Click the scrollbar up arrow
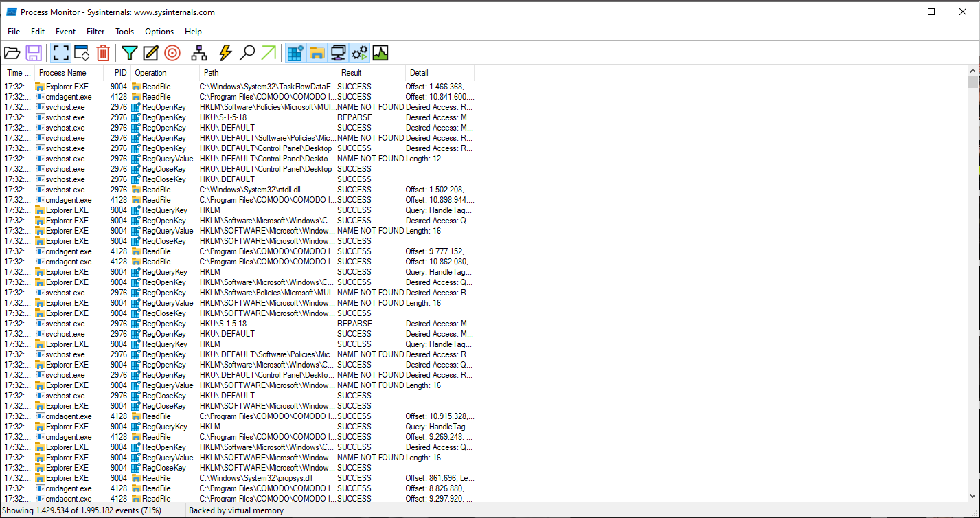The height and width of the screenshot is (518, 980). click(972, 71)
